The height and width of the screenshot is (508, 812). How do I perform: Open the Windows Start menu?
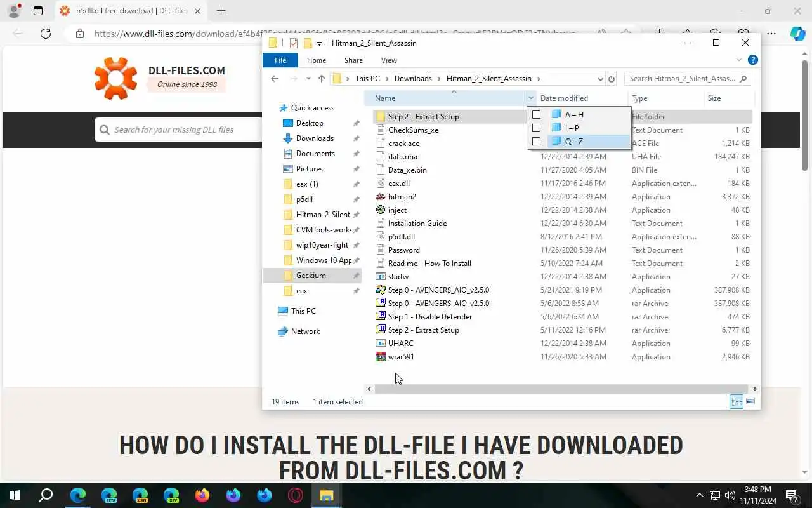[x=15, y=495]
